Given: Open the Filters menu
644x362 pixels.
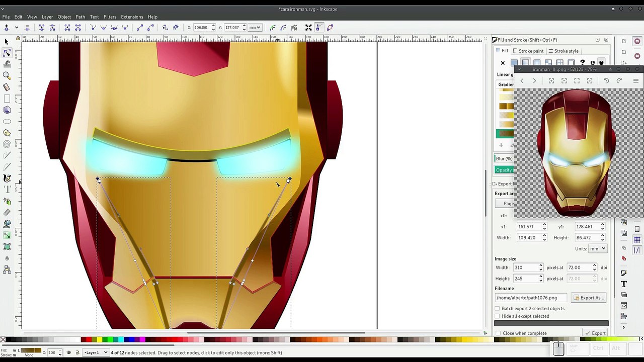Looking at the screenshot, I should (110, 17).
